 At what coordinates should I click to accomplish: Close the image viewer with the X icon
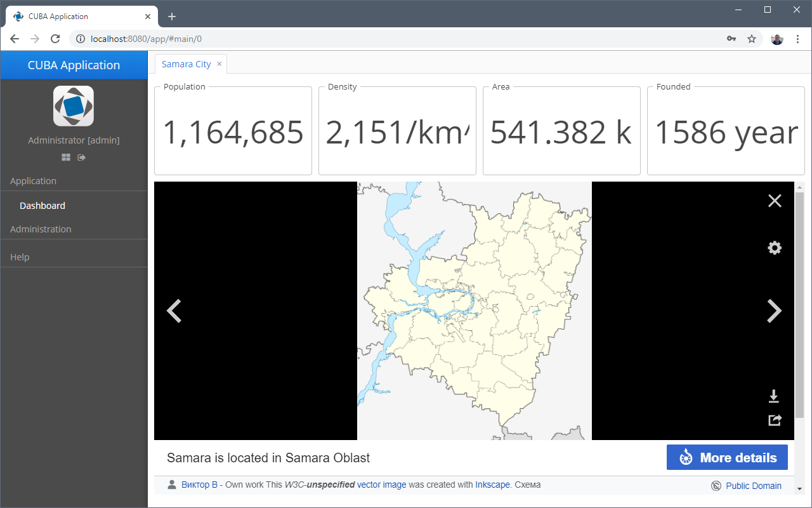pyautogui.click(x=775, y=201)
